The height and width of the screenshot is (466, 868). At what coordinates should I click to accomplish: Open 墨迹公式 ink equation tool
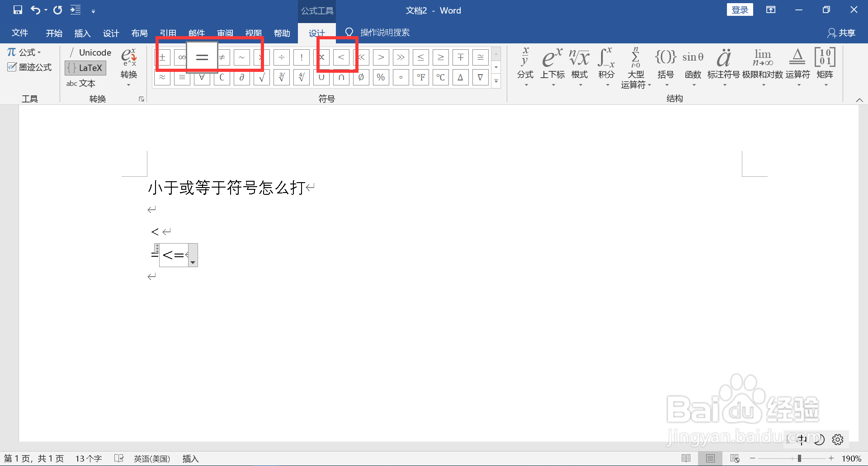(30, 67)
